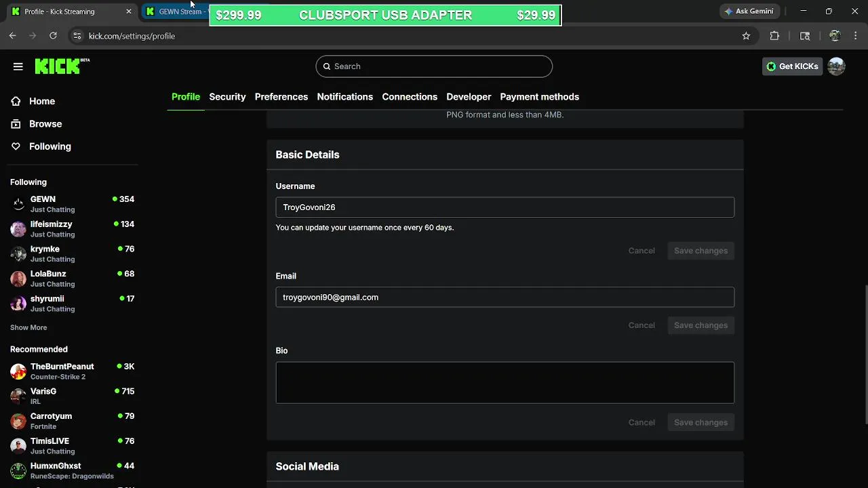The image size is (868, 488).
Task: Open the Developer settings tab
Action: [469, 97]
